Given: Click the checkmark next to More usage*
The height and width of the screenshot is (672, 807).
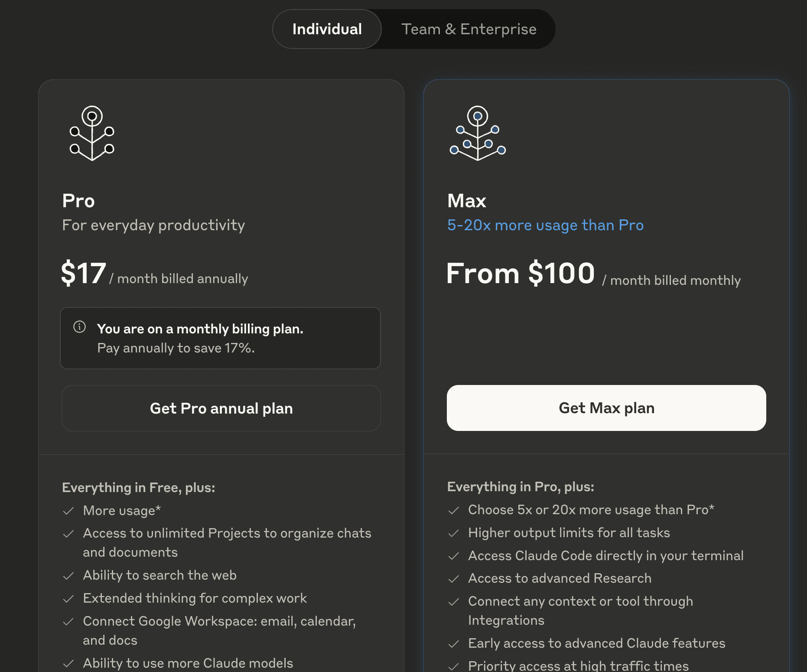Looking at the screenshot, I should pyautogui.click(x=68, y=511).
